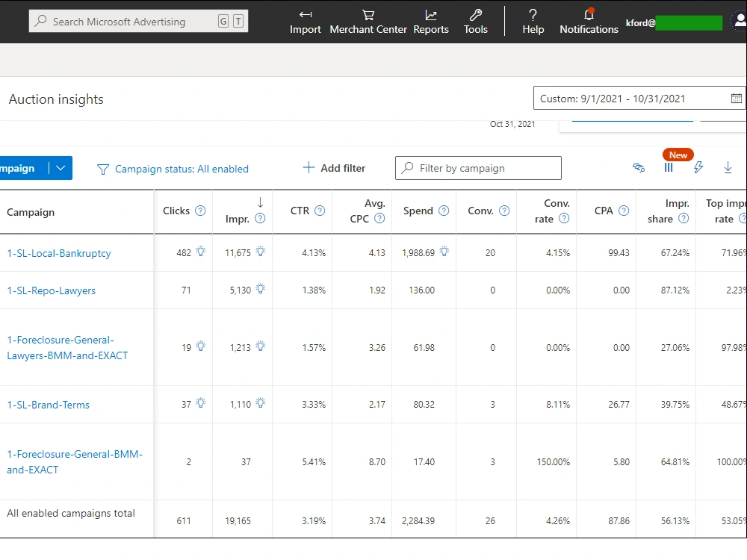This screenshot has width=747, height=560.
Task: Click the 136.00 spend value
Action: coord(421,290)
